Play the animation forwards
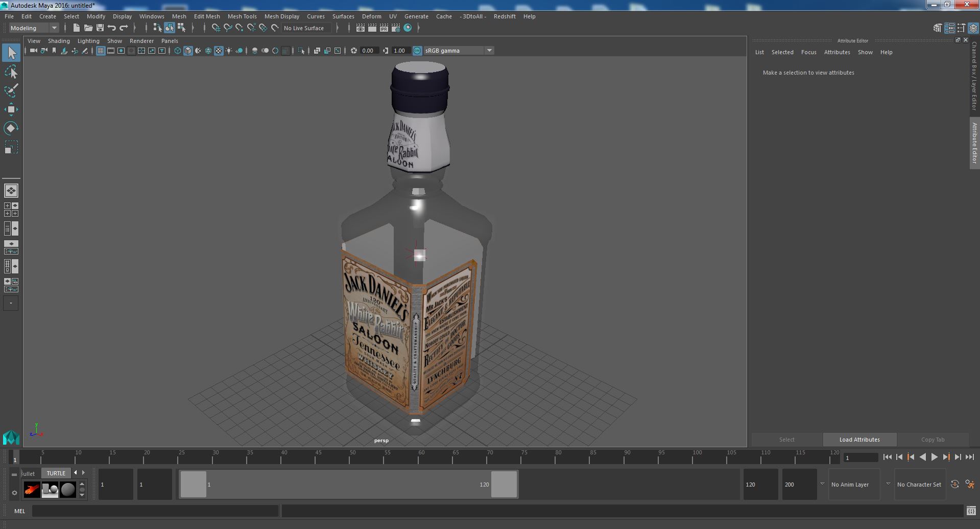Image resolution: width=980 pixels, height=529 pixels. pos(934,457)
